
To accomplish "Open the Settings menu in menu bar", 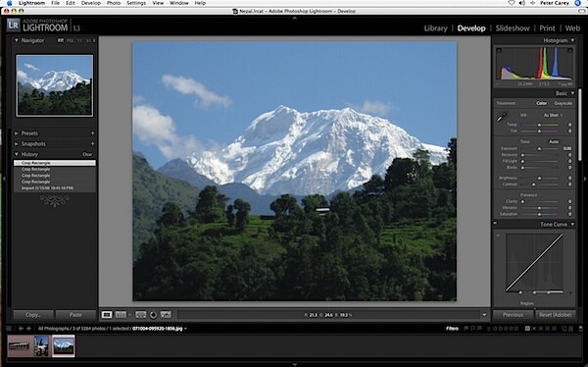I will (x=136, y=3).
